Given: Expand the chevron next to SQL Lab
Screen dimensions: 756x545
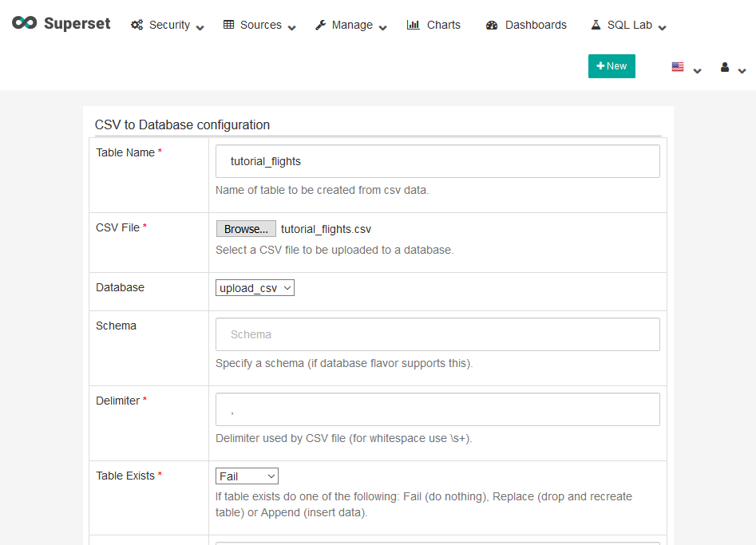Looking at the screenshot, I should pos(662,27).
